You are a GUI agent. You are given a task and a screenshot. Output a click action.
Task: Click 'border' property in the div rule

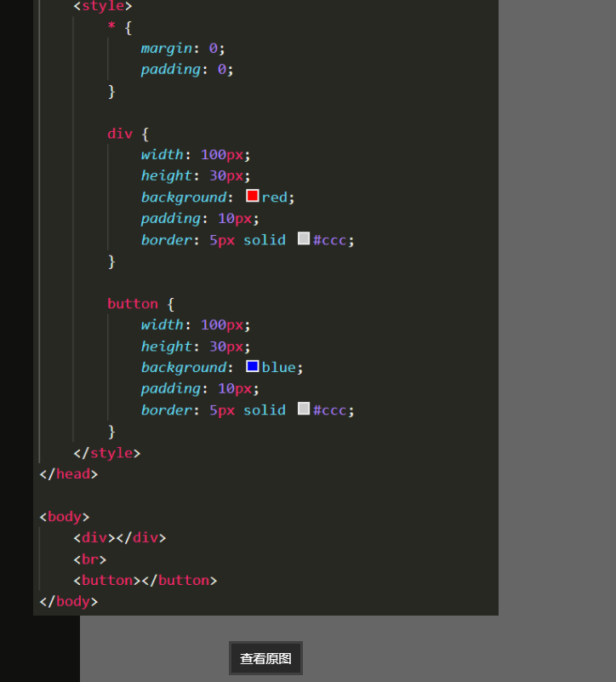pos(167,239)
